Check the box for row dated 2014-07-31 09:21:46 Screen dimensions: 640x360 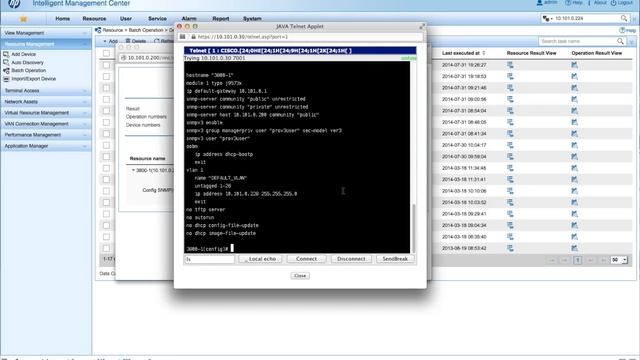tap(106, 88)
